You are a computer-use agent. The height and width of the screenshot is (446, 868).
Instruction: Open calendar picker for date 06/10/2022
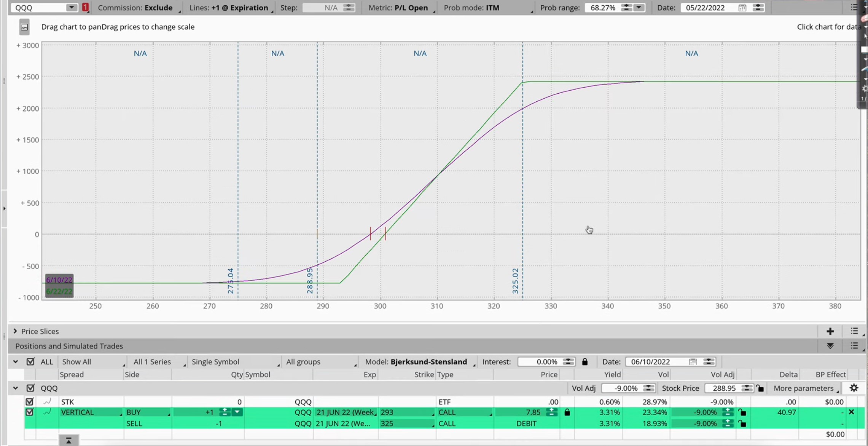tap(693, 362)
